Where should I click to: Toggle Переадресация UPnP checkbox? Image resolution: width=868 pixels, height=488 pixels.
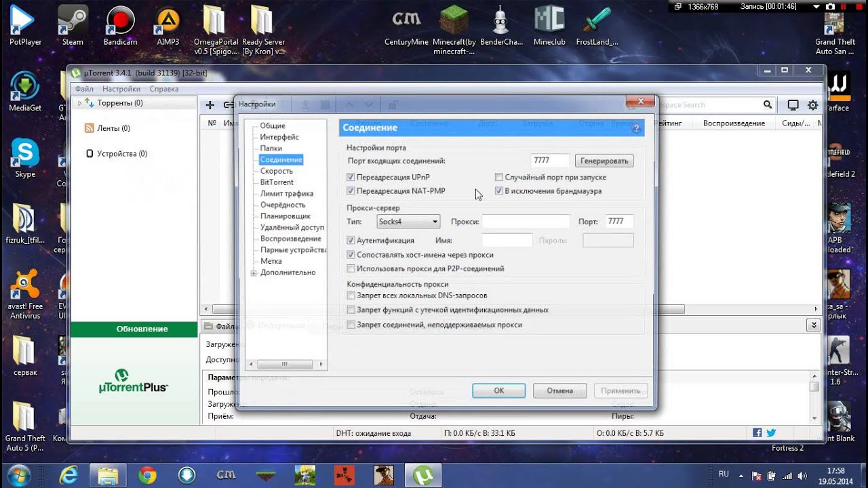coord(351,177)
